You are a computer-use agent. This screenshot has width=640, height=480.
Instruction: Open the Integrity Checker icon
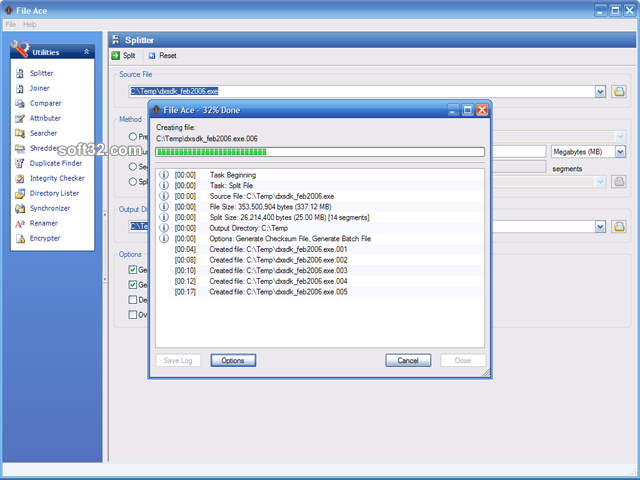coord(20,178)
